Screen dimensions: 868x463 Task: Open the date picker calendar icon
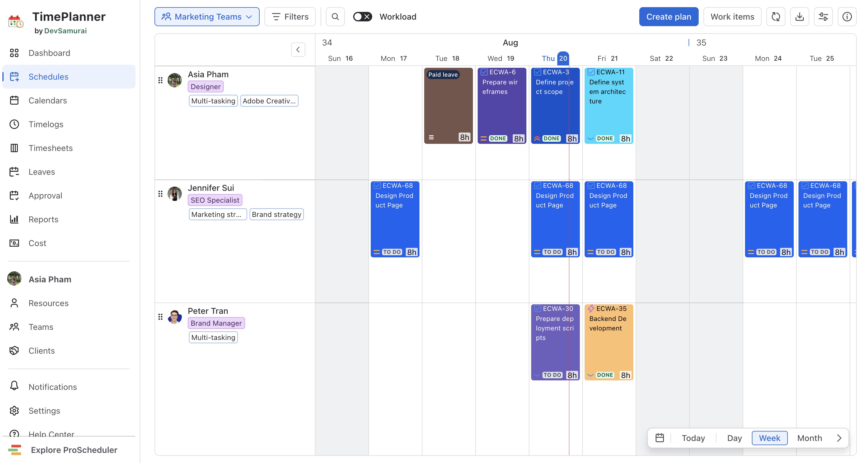click(x=660, y=438)
